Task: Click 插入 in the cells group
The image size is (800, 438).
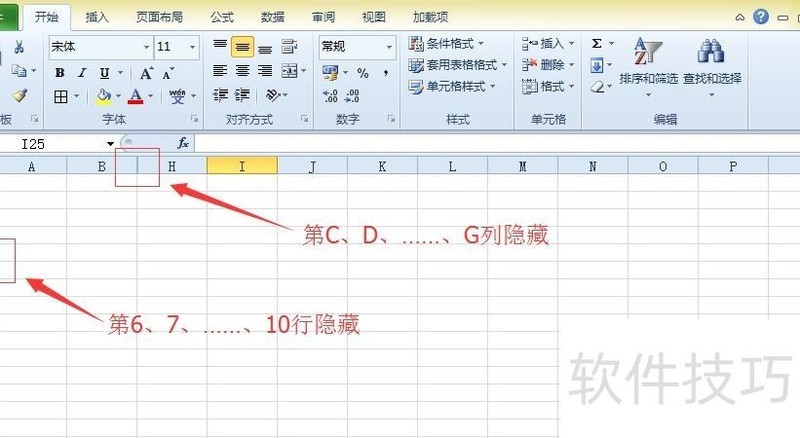Action: 548,44
